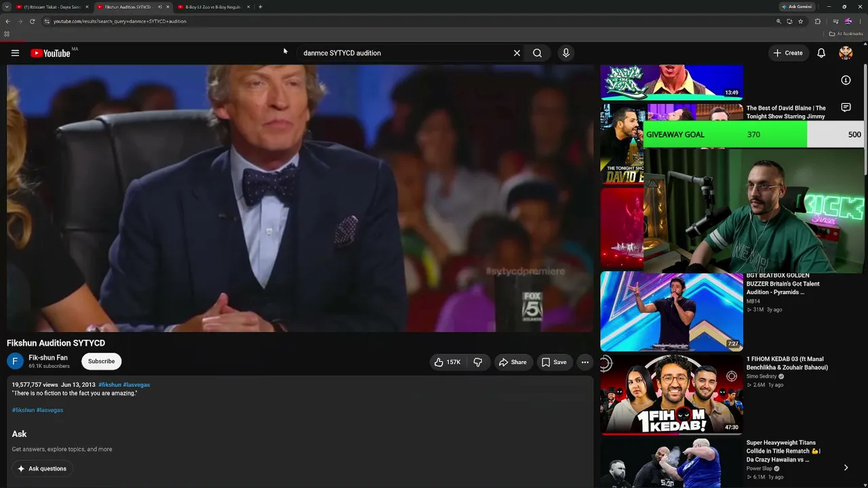This screenshot has width=868, height=488.
Task: Save video to a playlist
Action: (x=554, y=363)
